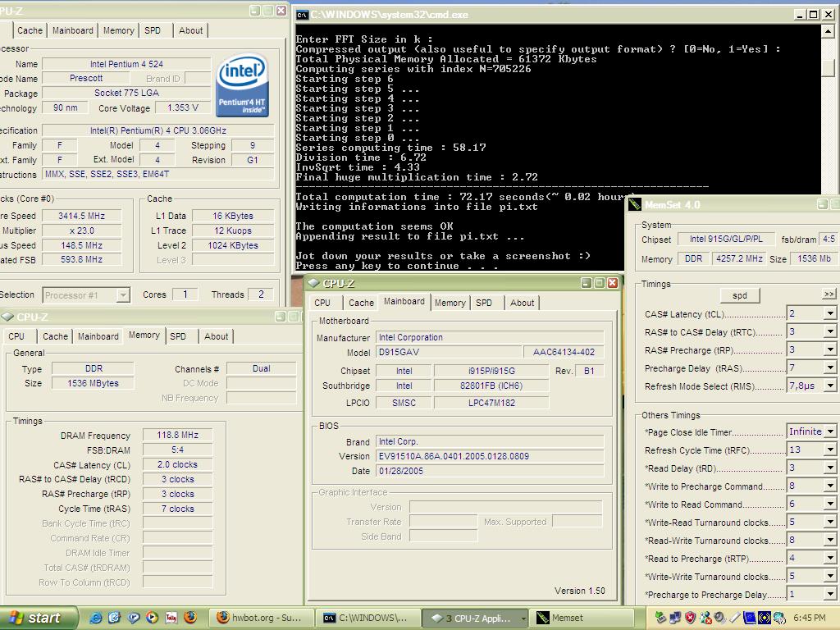Open the volume speaker tray icon

(x=720, y=618)
